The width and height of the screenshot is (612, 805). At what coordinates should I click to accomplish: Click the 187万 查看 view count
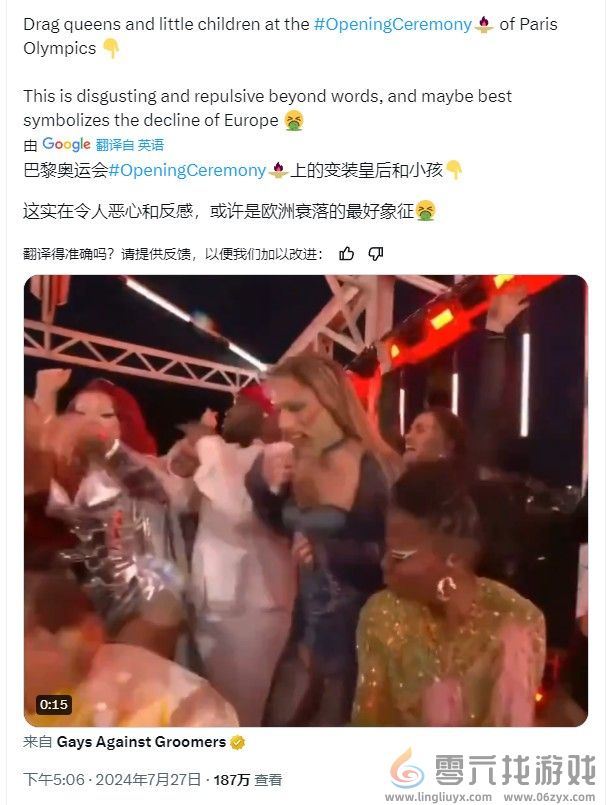[x=248, y=780]
